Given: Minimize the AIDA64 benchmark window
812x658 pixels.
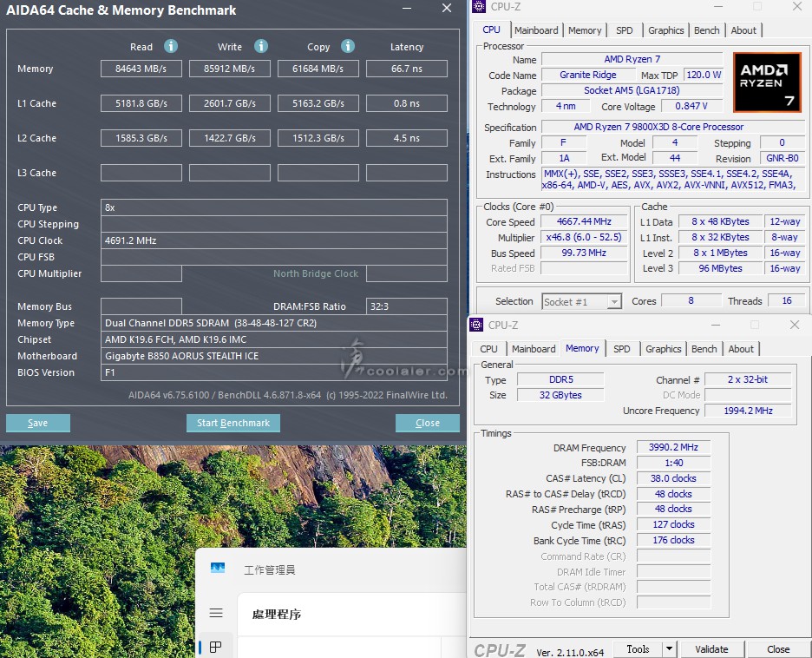Looking at the screenshot, I should tap(407, 9).
